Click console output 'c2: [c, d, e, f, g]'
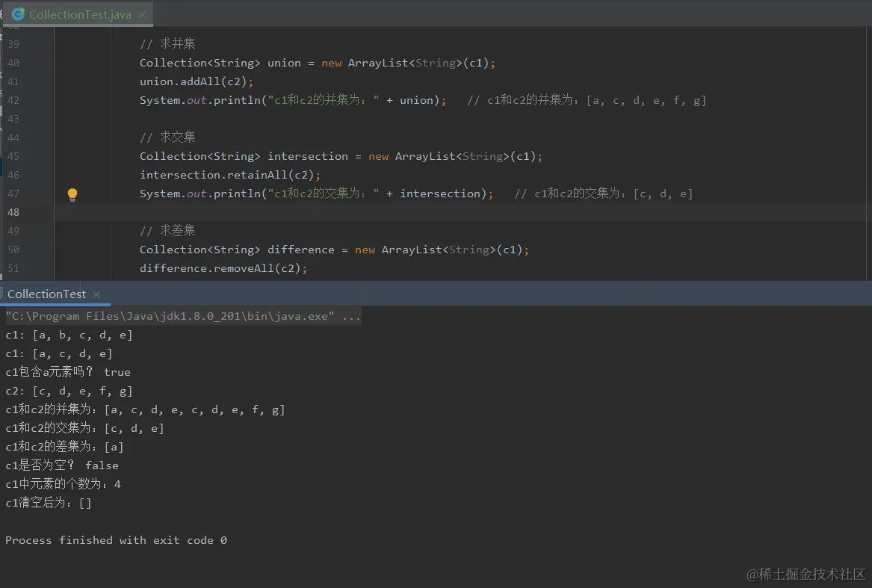 [x=69, y=392]
